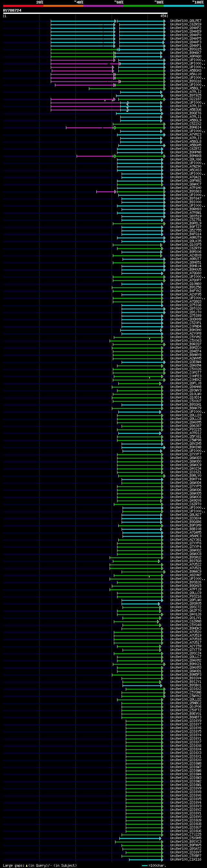Select hit label UniRef100_A7PLI2
Viewport: 207px width, 868px height.
coord(186,92)
